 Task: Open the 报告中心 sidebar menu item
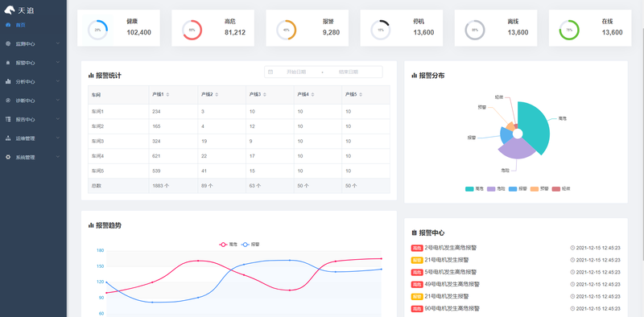[33, 120]
